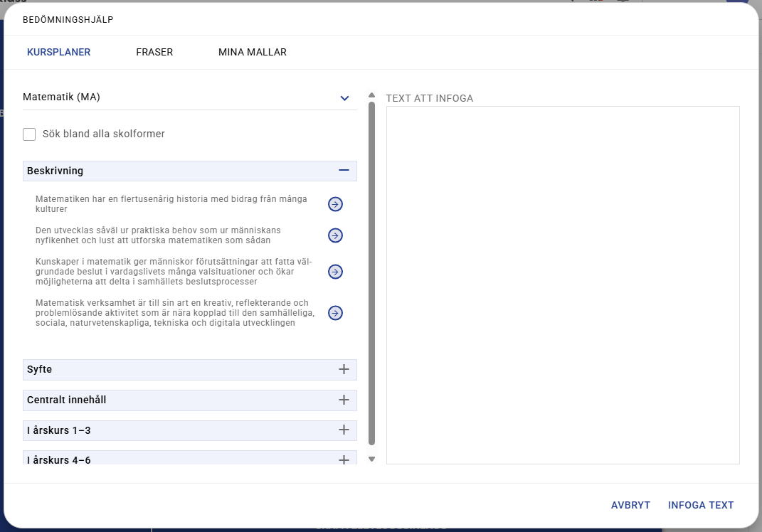762x532 pixels.
Task: Select text 'Kunskaper i matematik ger människor'
Action: [x=115, y=262]
